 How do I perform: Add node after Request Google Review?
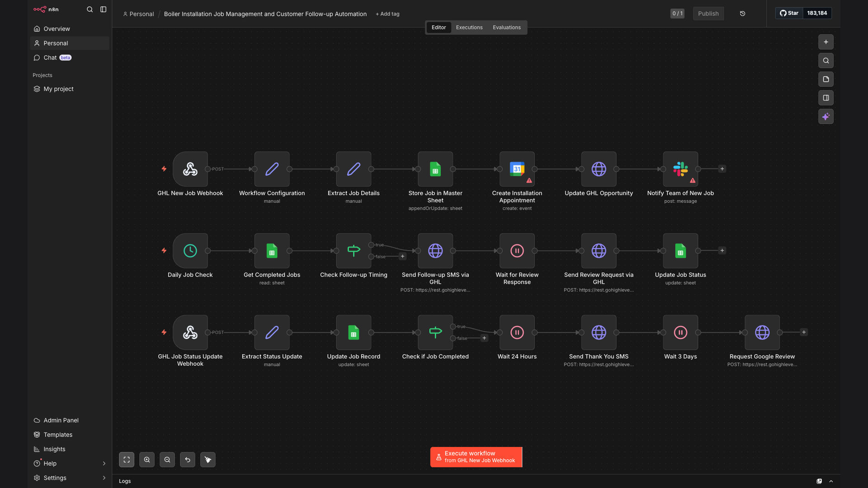[x=804, y=333]
